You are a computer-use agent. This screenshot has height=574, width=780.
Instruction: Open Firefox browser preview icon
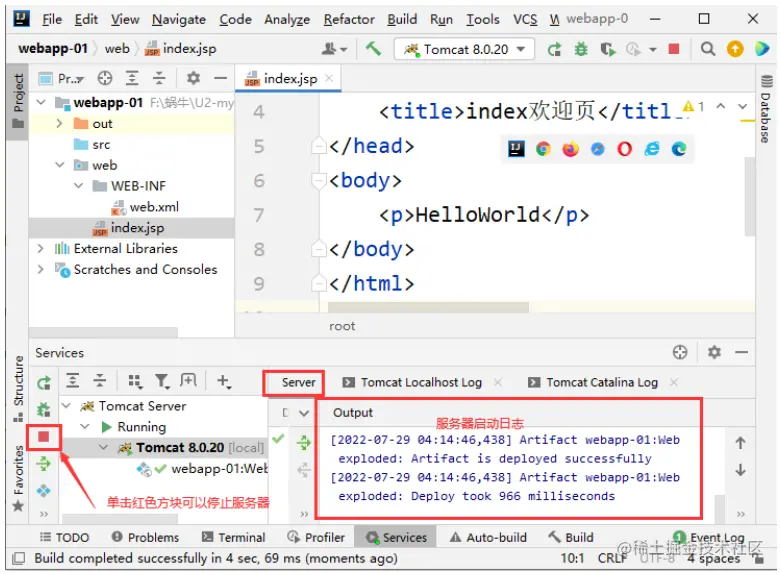click(571, 149)
